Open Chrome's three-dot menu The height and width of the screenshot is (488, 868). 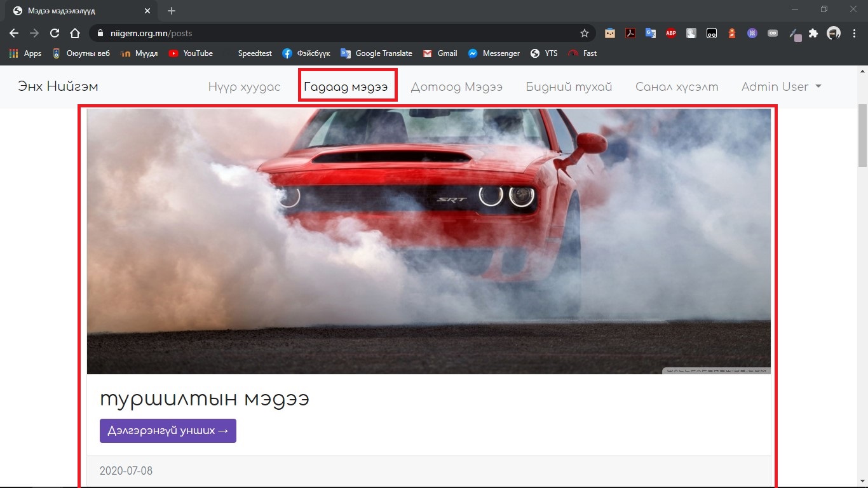coord(854,33)
